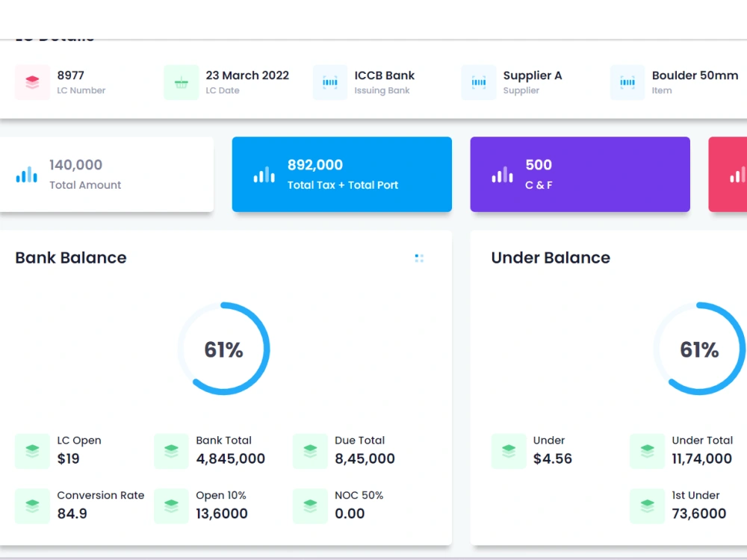Select the purple C & F 500 card
747x560 pixels.
click(x=580, y=174)
